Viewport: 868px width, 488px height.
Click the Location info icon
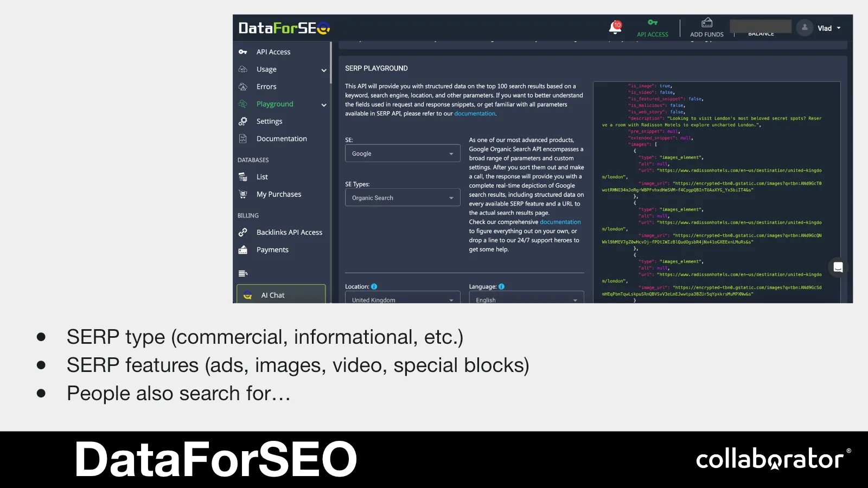(x=374, y=287)
